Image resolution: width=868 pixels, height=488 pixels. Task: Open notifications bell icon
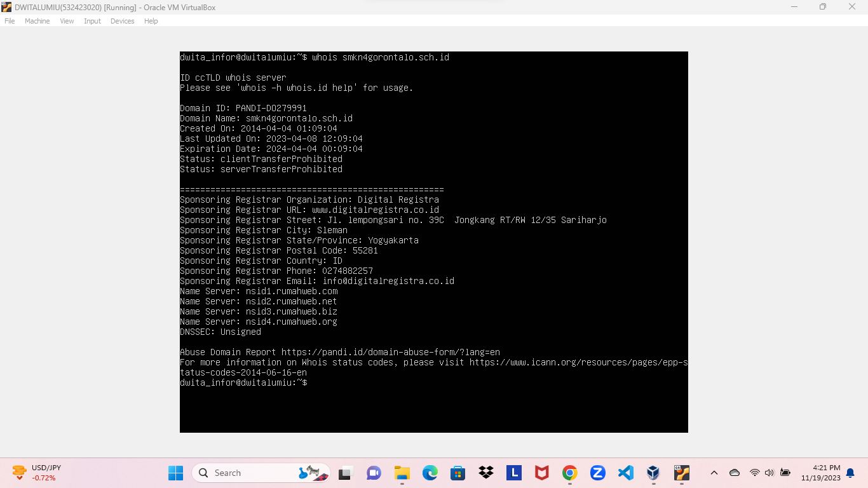point(850,473)
